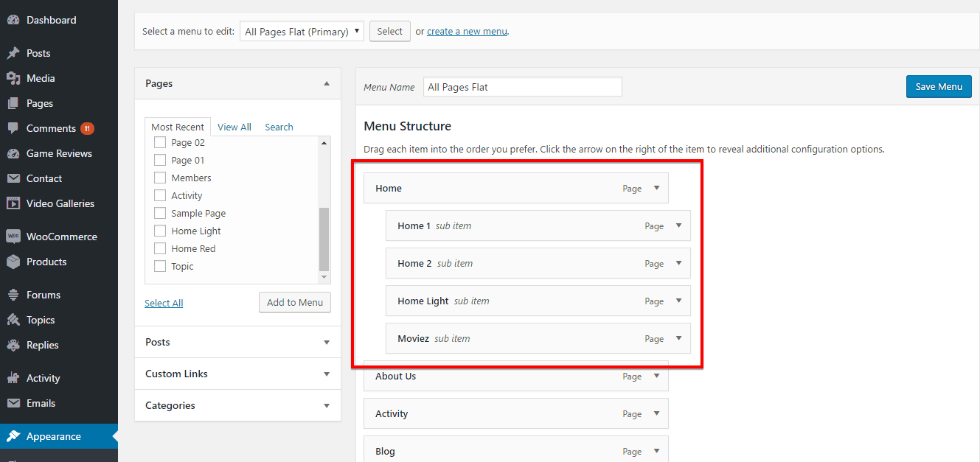Expand the Custom Links panel
Screen dimensions: 980x462
tap(327, 374)
